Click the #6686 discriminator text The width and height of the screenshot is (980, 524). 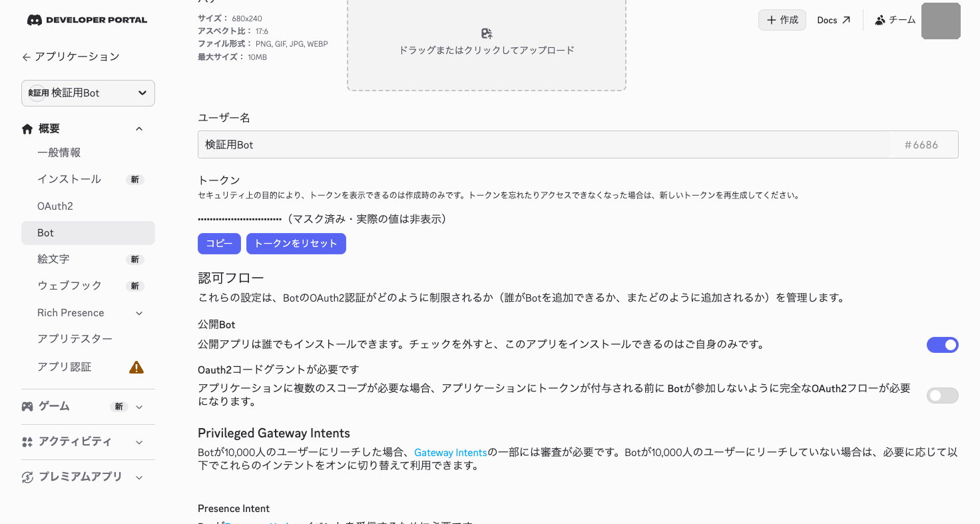[921, 144]
